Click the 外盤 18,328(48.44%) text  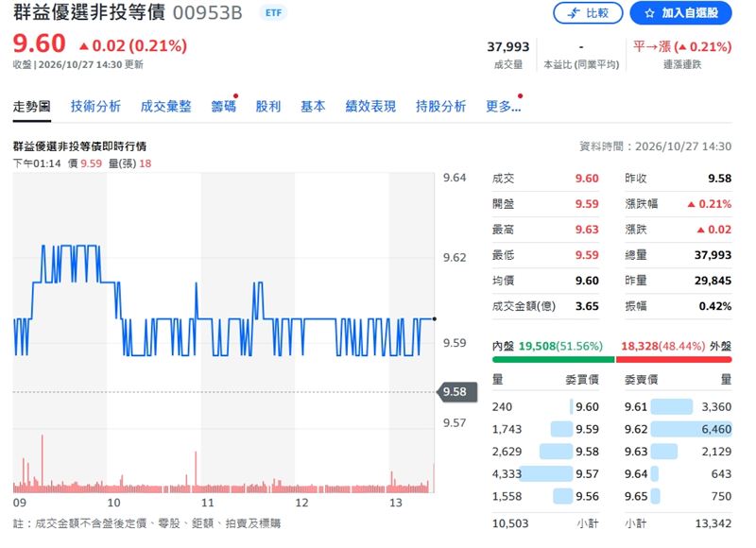point(676,346)
